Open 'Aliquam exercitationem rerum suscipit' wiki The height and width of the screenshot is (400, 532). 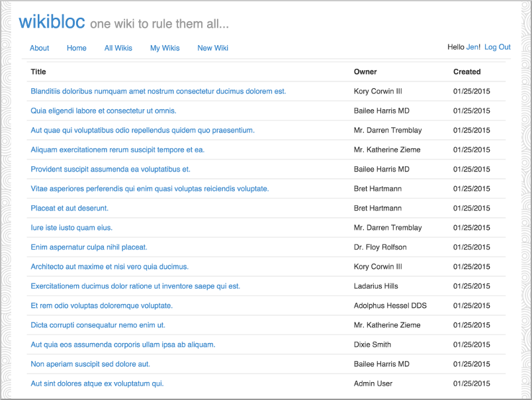click(x=118, y=150)
